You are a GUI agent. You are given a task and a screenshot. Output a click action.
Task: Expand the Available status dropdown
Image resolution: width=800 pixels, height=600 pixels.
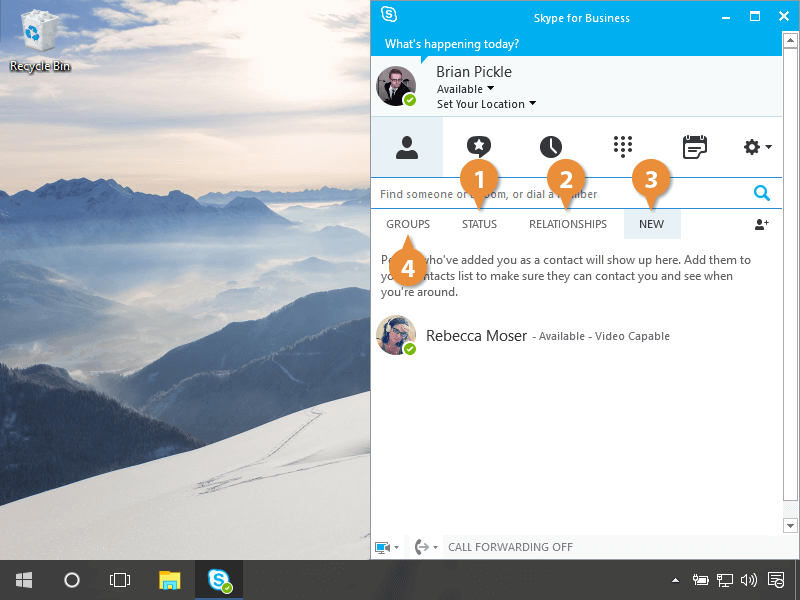coord(466,89)
